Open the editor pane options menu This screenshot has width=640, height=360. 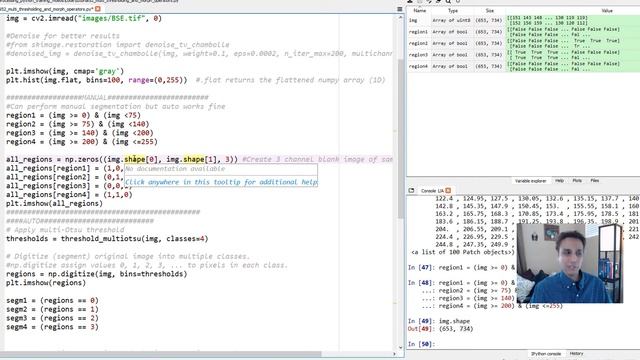pos(400,9)
